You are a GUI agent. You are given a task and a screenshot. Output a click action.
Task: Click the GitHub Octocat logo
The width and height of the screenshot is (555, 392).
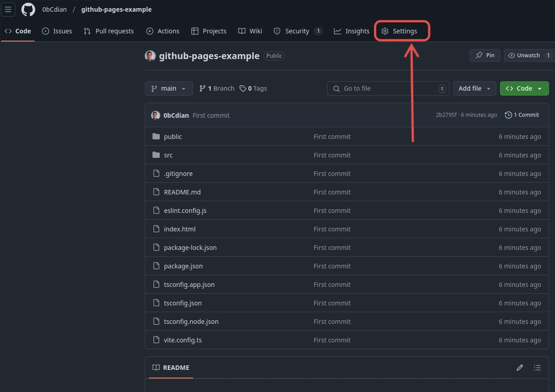[x=28, y=9]
